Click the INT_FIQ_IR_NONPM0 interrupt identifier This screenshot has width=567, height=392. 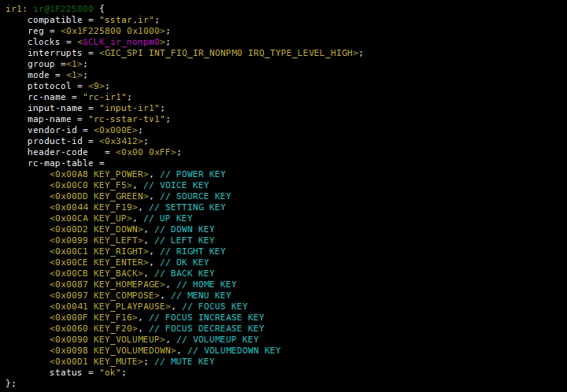(x=195, y=53)
